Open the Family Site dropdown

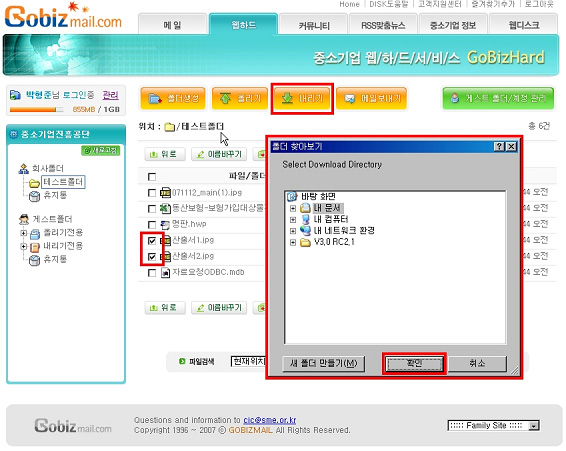tap(494, 426)
